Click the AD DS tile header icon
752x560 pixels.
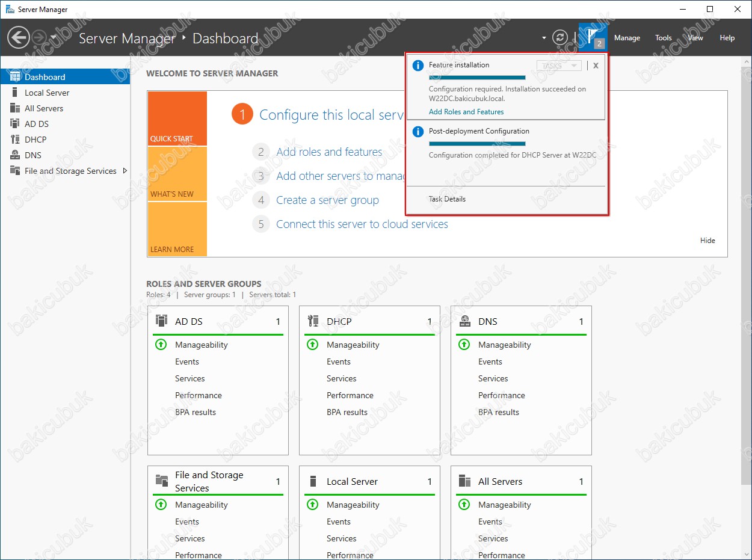click(161, 321)
